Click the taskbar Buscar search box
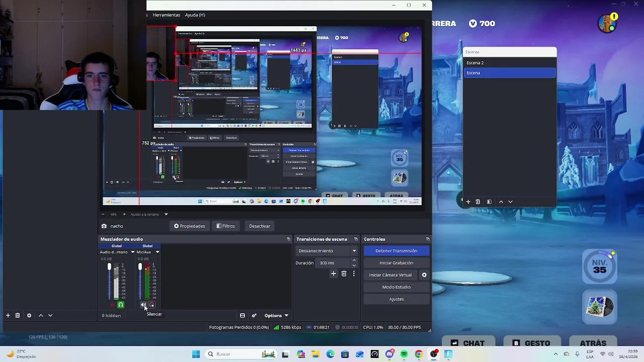 click(x=240, y=354)
